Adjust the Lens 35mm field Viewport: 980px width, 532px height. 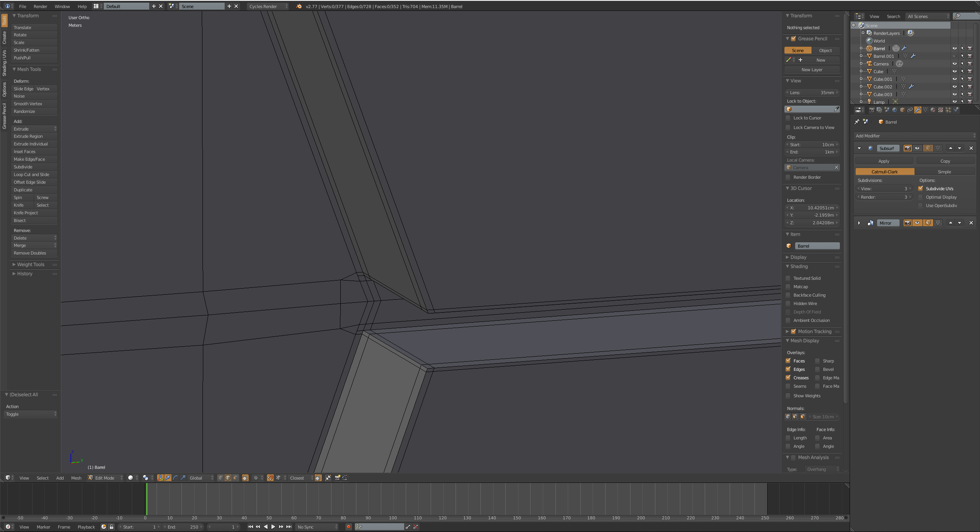click(812, 92)
